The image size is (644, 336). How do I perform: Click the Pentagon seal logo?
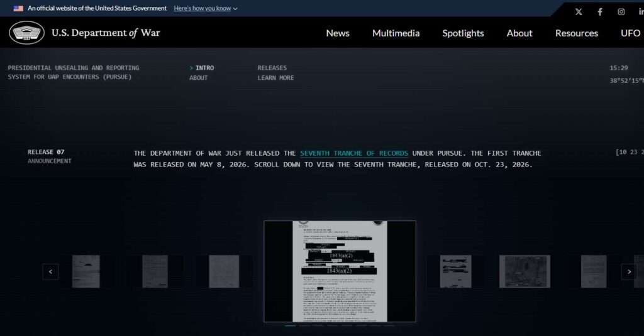[x=26, y=33]
